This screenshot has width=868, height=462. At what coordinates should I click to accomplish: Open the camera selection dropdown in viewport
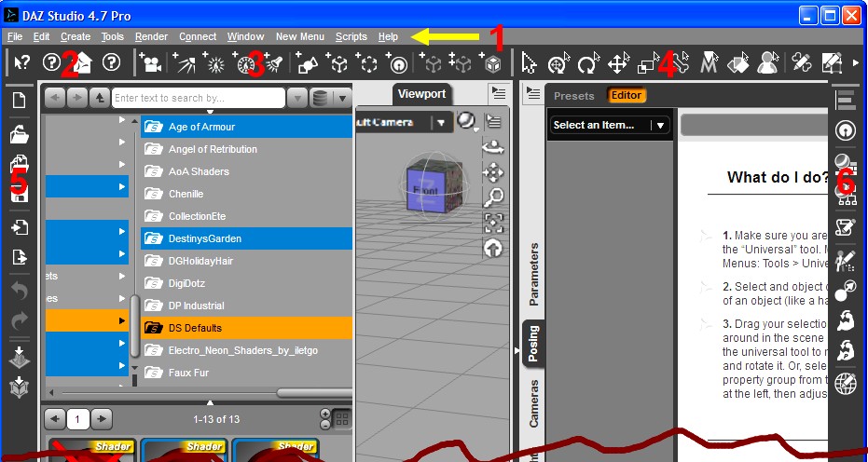click(441, 123)
